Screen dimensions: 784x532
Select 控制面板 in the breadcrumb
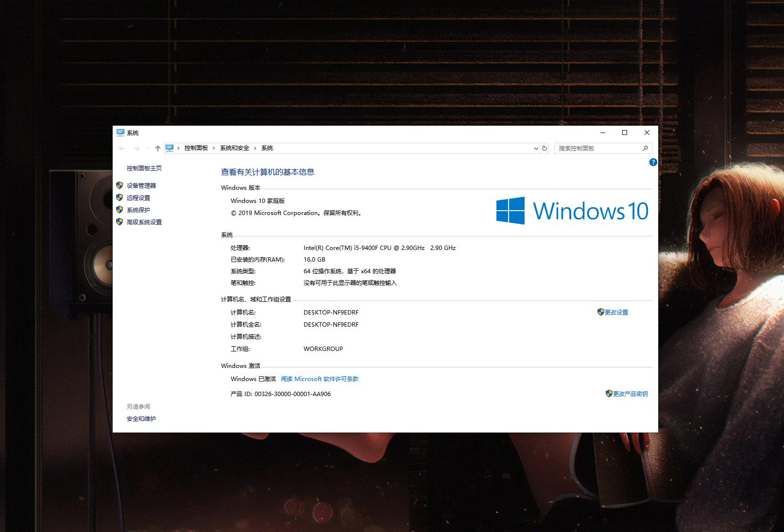[x=196, y=148]
